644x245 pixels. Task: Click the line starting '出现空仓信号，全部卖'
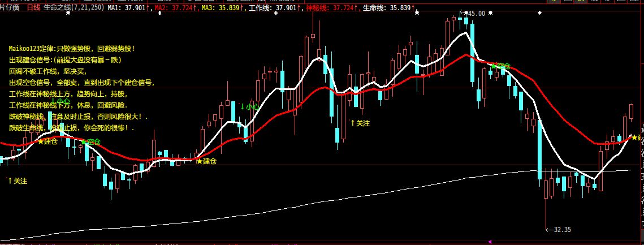pyautogui.click(x=82, y=83)
